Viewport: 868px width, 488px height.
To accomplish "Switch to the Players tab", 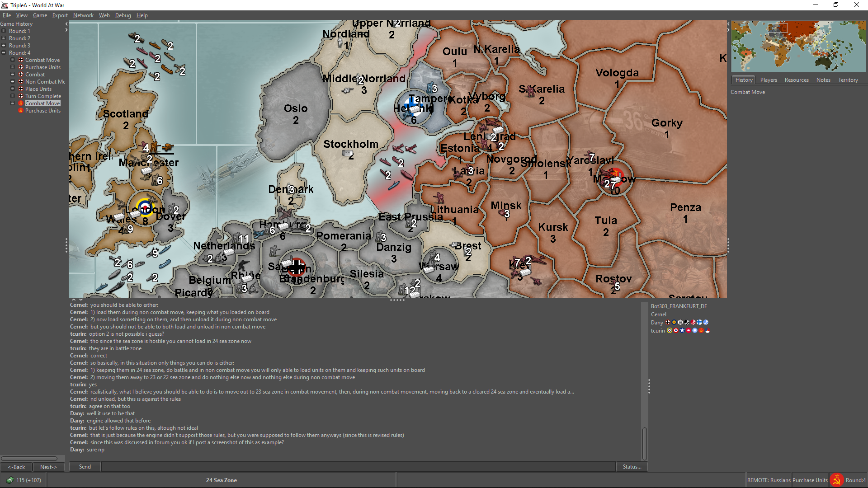I will click(x=769, y=80).
